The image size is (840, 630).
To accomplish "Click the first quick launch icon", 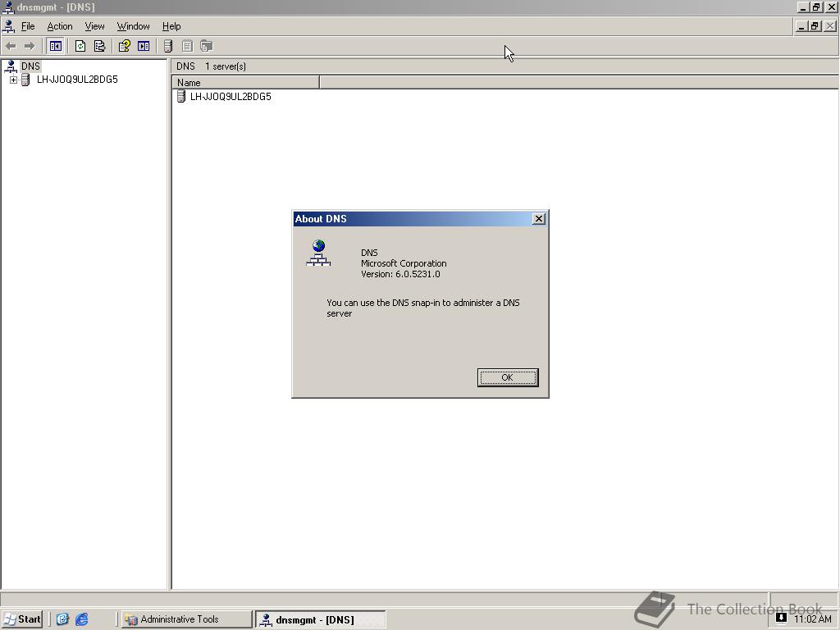I will [62, 619].
